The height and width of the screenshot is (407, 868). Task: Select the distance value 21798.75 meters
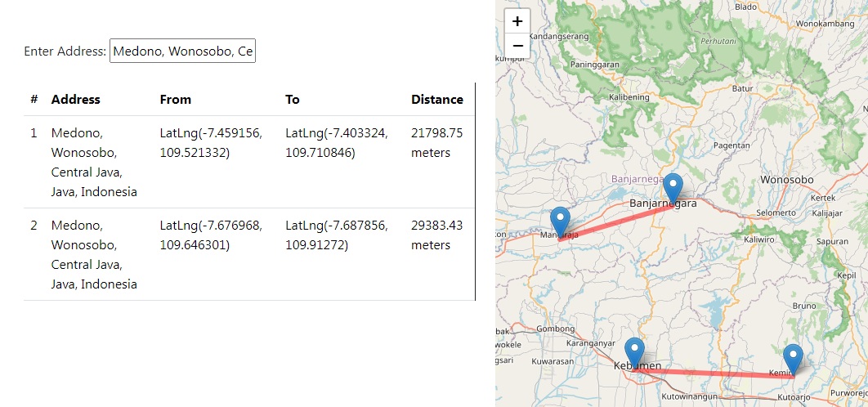[436, 143]
